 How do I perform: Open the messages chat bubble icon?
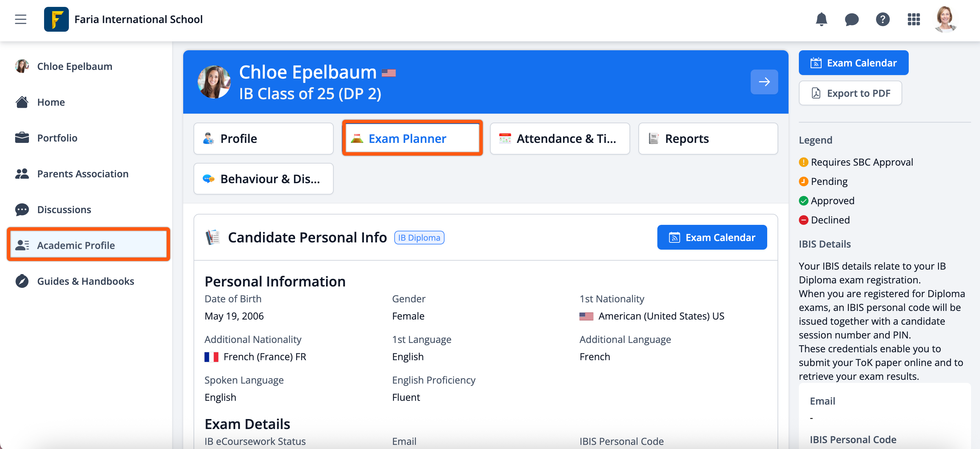click(x=852, y=19)
